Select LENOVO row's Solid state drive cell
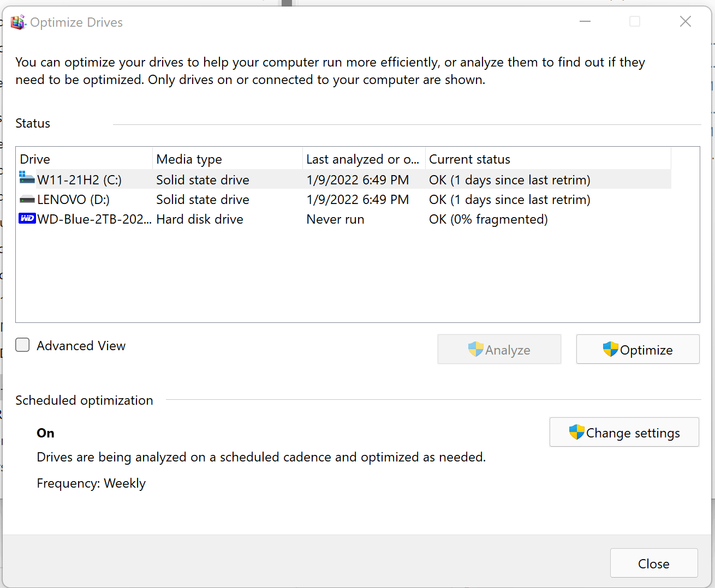 203,200
